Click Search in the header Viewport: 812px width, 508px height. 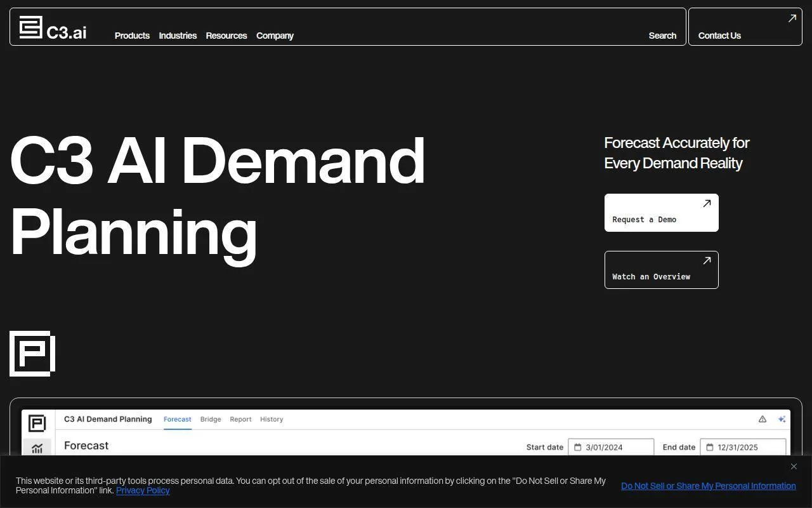point(662,36)
